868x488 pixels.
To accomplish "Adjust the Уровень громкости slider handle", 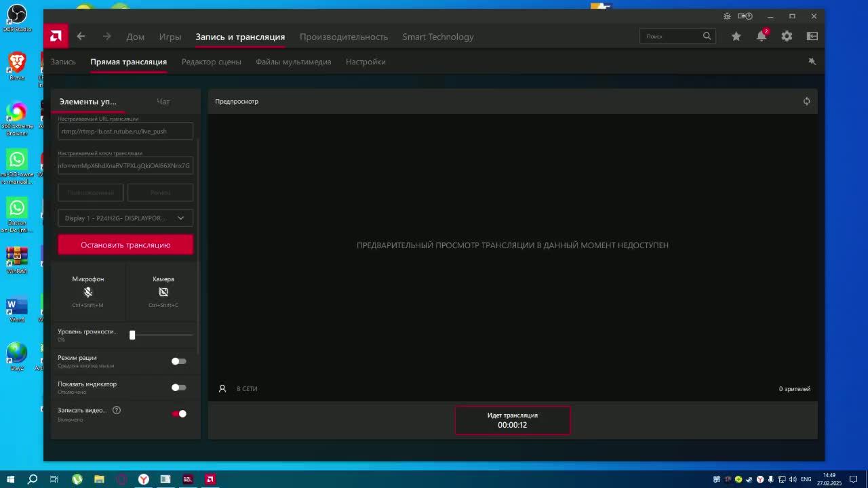I will pos(132,335).
